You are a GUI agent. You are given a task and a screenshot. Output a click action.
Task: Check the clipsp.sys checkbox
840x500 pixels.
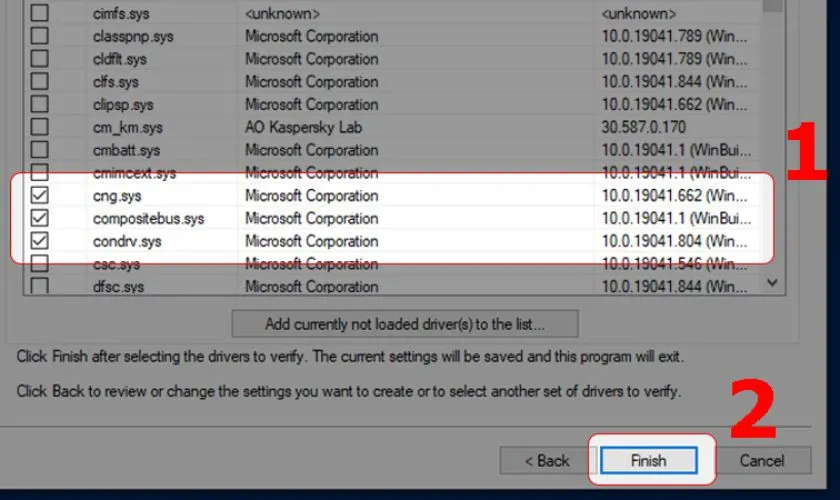pyautogui.click(x=40, y=105)
